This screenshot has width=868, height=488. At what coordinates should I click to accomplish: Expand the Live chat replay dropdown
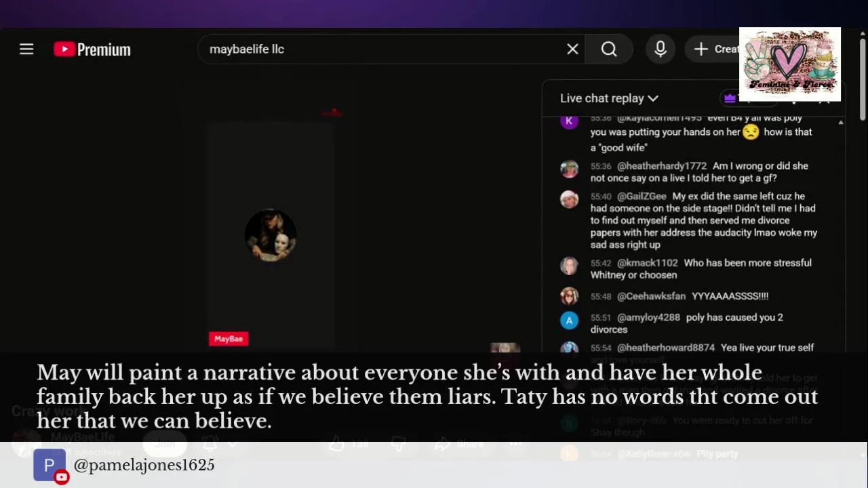point(609,98)
